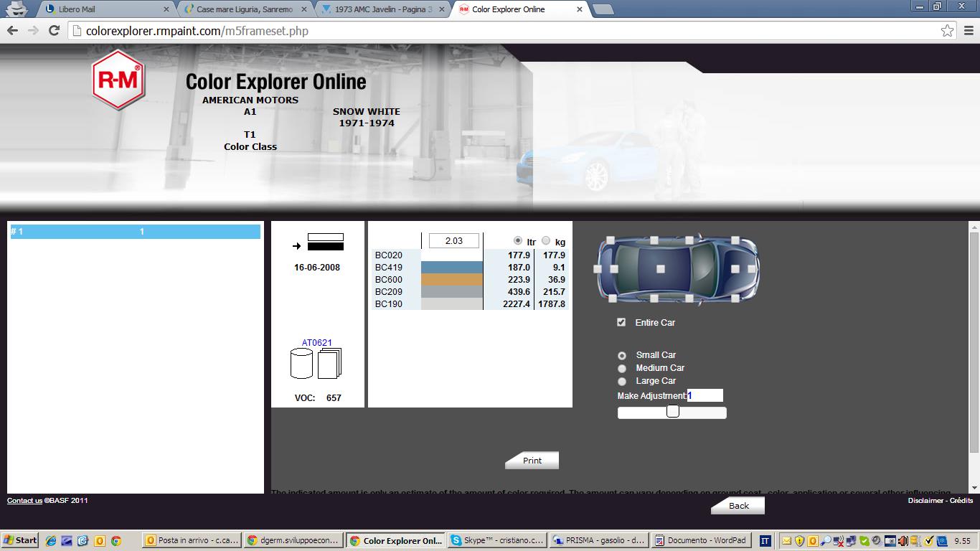
Task: Launch Chrome from the quick launch bar
Action: pos(116,541)
